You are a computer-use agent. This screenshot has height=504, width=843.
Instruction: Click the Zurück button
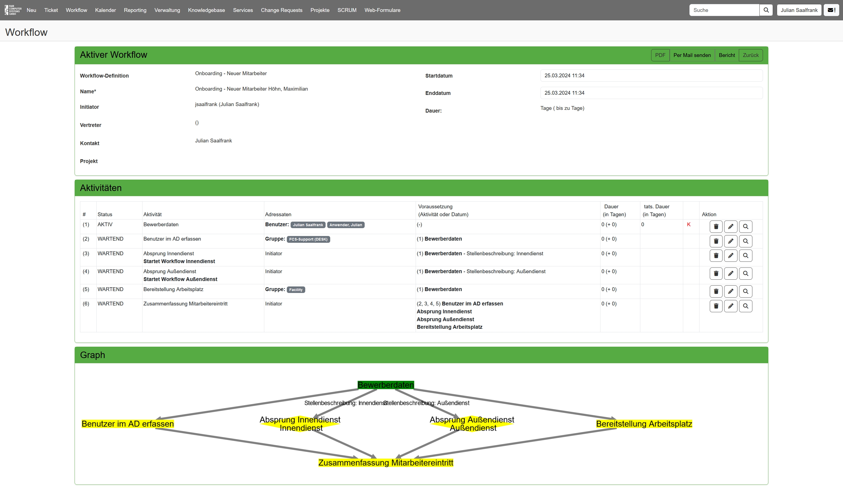(750, 55)
